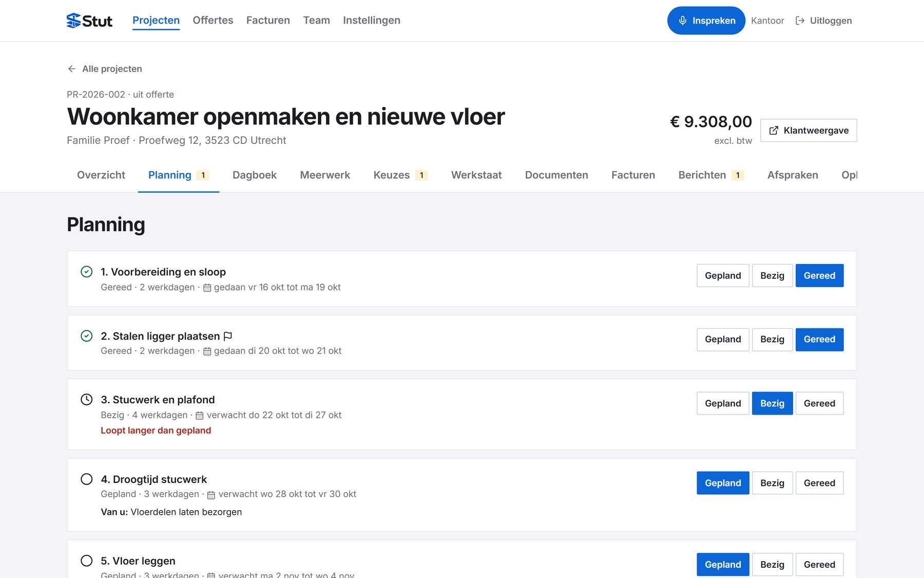Open Instellingen in the top navigation

(372, 21)
